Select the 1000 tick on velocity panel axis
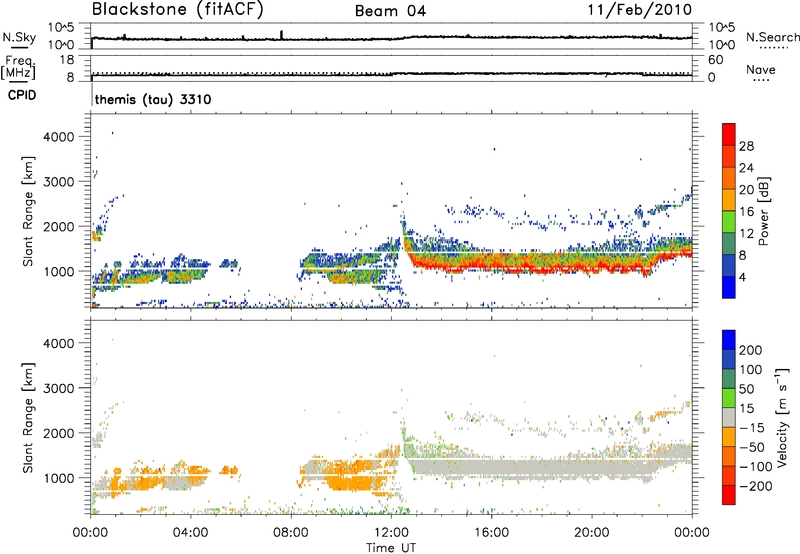800x554 pixels. pyautogui.click(x=58, y=478)
